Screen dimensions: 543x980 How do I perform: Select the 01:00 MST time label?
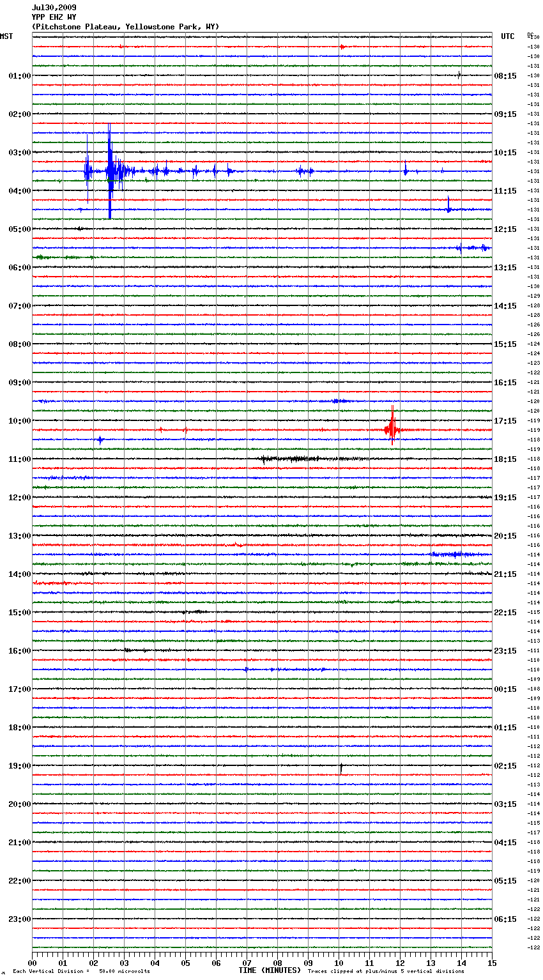point(20,76)
